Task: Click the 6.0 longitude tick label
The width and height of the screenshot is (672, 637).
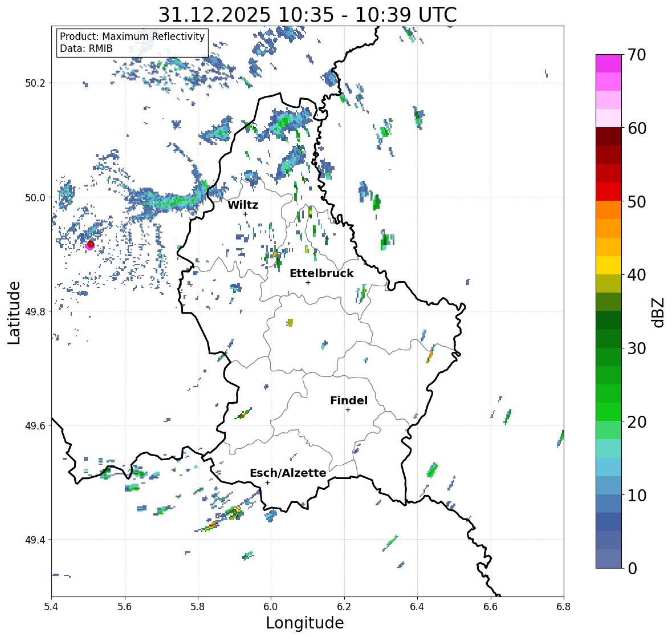Action: [271, 607]
